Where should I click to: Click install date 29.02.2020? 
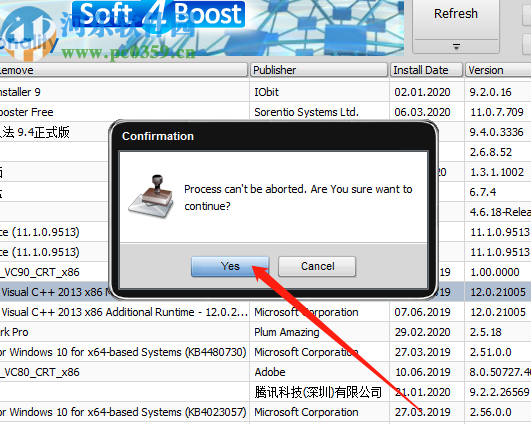(x=422, y=332)
